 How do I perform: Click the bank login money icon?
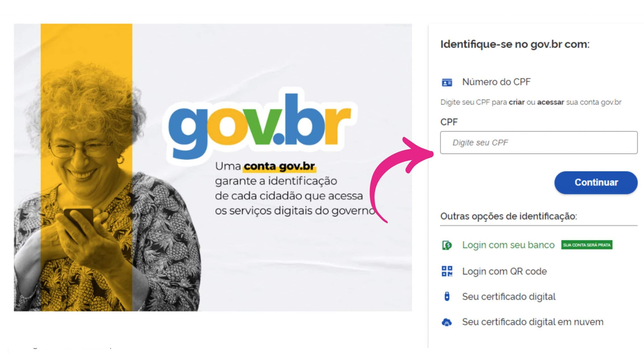(x=447, y=245)
